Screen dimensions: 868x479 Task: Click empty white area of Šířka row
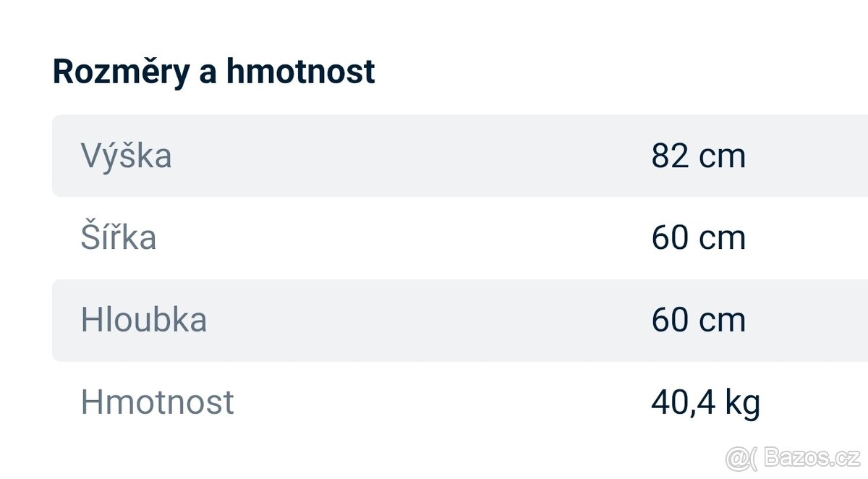point(405,238)
